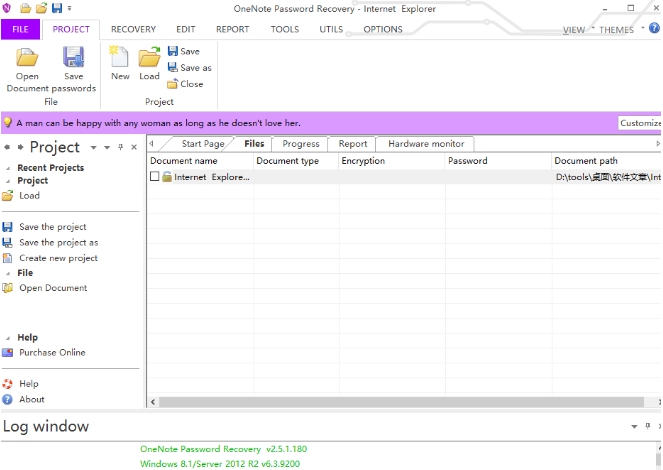Click Load in Project sidebar
The width and height of the screenshot is (663, 470).
click(29, 196)
